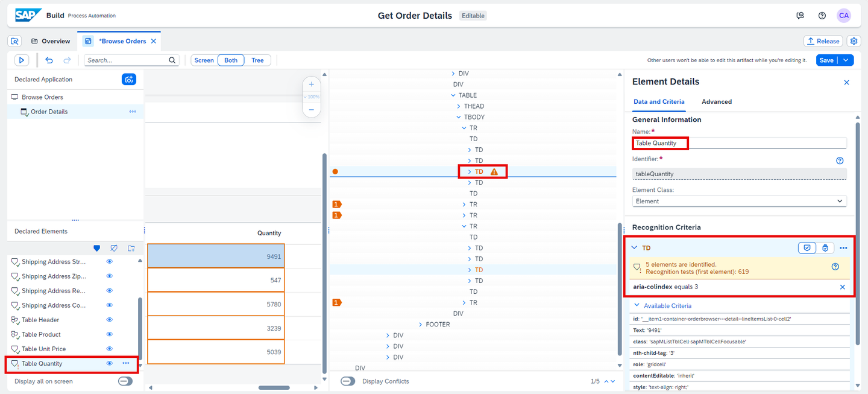Screen dimensions: 868x394
Task: Toggle visibility of Table Unit Price element
Action: [x=110, y=349]
